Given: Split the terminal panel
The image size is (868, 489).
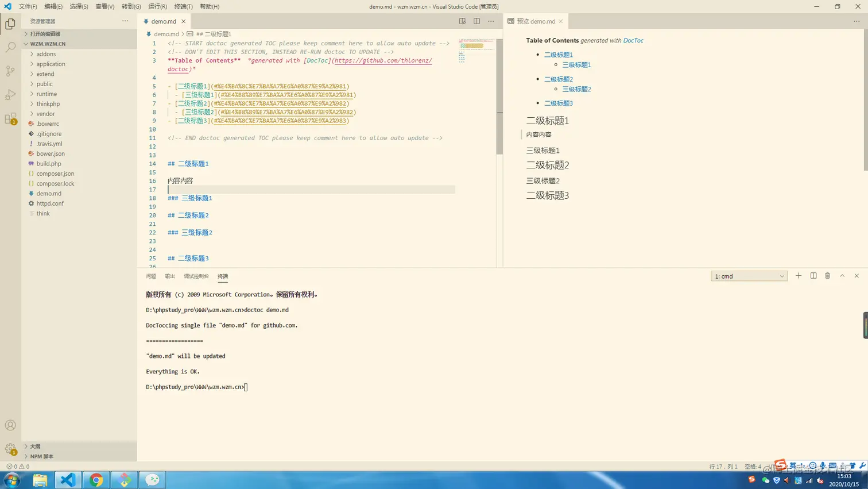Looking at the screenshot, I should pyautogui.click(x=813, y=276).
